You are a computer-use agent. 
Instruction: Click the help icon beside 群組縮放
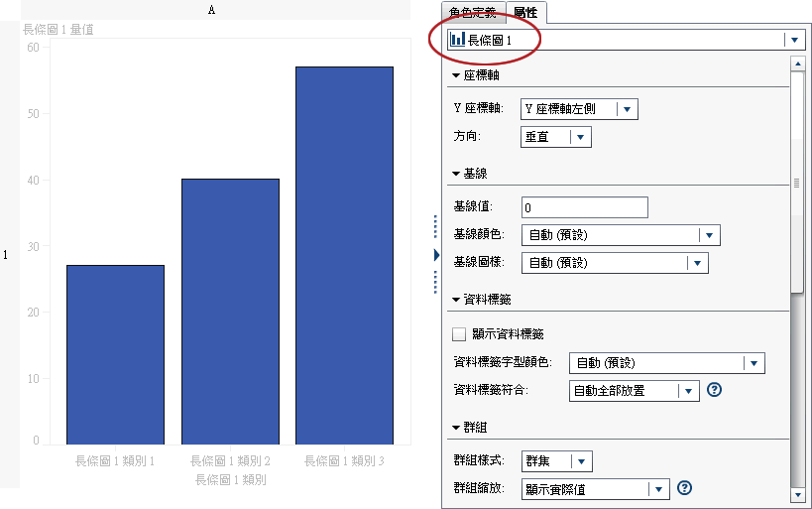coord(685,488)
